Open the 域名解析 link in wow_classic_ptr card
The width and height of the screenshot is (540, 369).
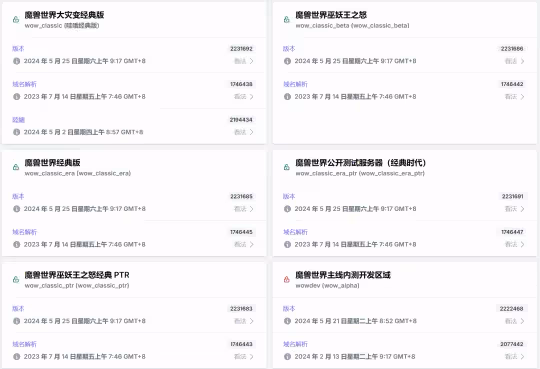click(24, 344)
